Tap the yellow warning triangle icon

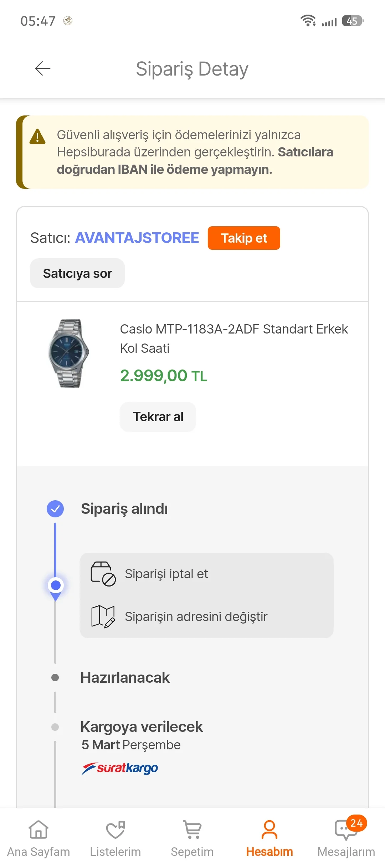tap(37, 136)
